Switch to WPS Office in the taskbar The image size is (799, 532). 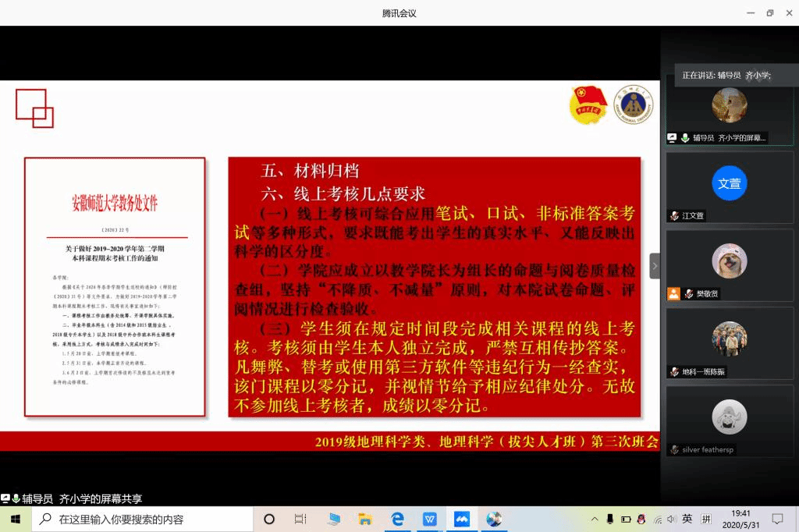click(x=429, y=520)
